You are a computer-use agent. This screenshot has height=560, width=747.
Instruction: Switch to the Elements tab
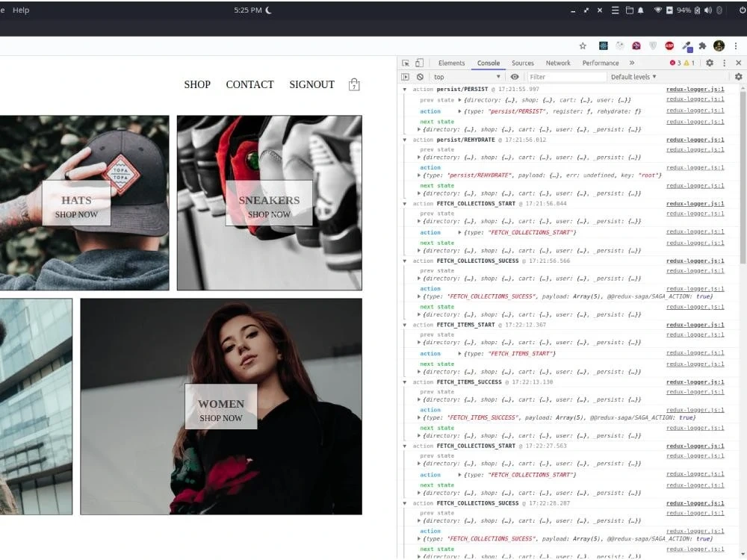tap(451, 63)
